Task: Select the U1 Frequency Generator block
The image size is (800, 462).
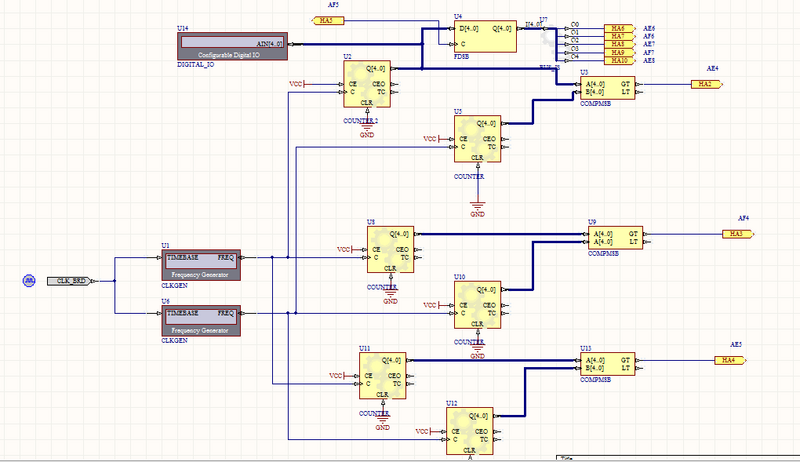Action: (x=202, y=263)
